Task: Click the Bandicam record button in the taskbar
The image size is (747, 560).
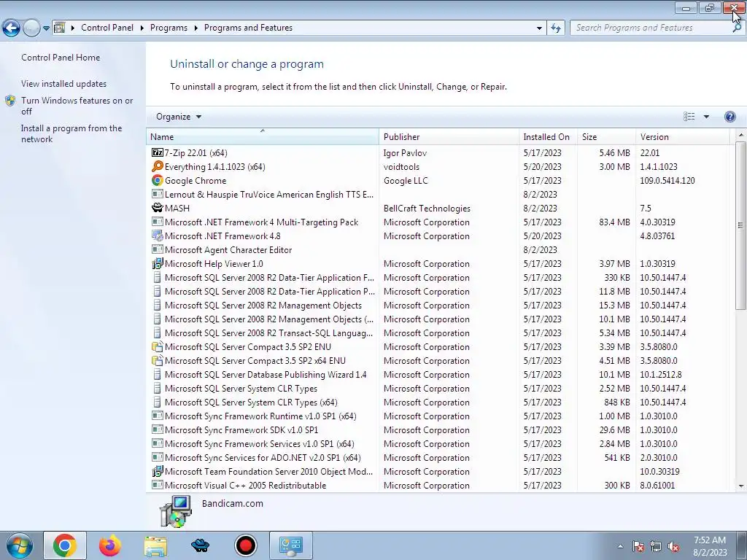Action: click(246, 545)
